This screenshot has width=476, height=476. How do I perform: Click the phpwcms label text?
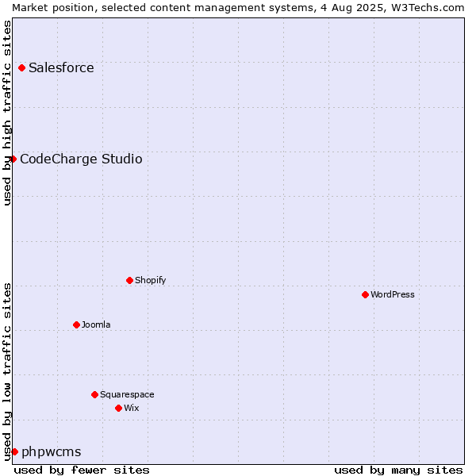tap(52, 452)
